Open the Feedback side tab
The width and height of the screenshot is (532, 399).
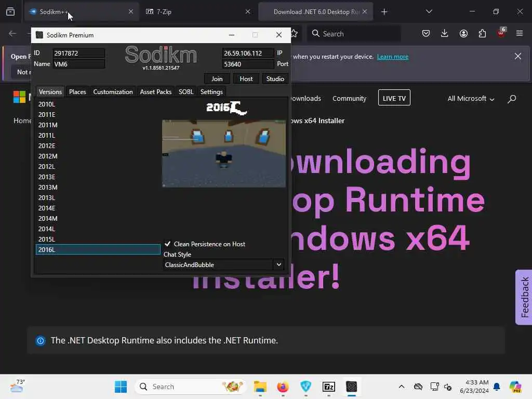[524, 297]
